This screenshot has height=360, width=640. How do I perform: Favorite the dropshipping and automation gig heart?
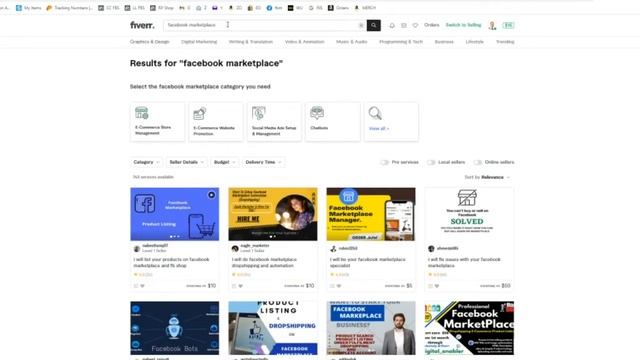pyautogui.click(x=241, y=286)
